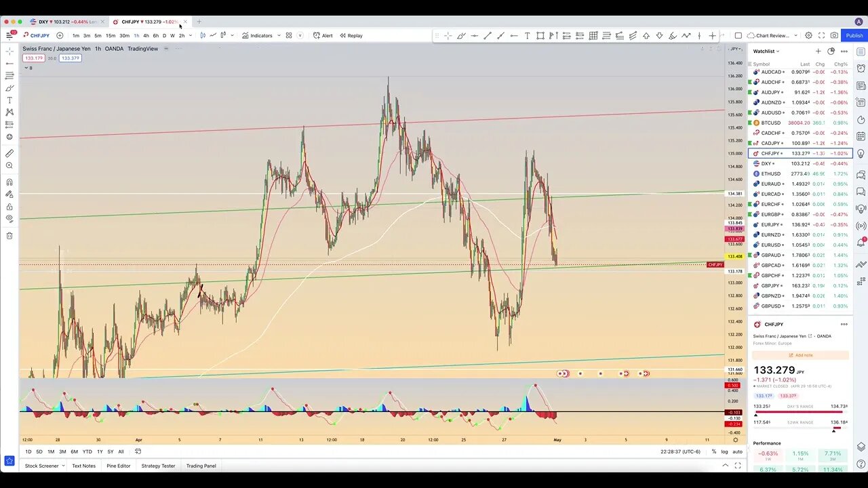Viewport: 868px width, 488px height.
Task: Take a chart snapshot with camera icon
Action: [834, 35]
